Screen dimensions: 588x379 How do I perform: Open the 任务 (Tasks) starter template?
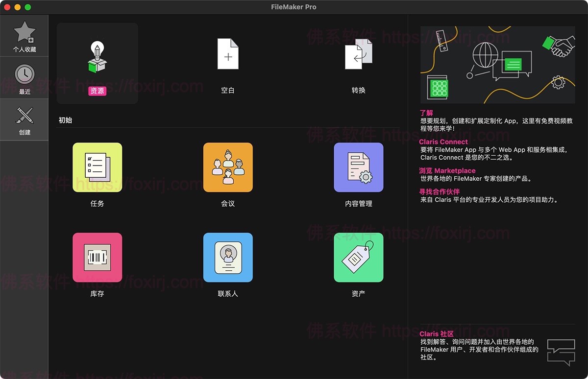point(97,167)
